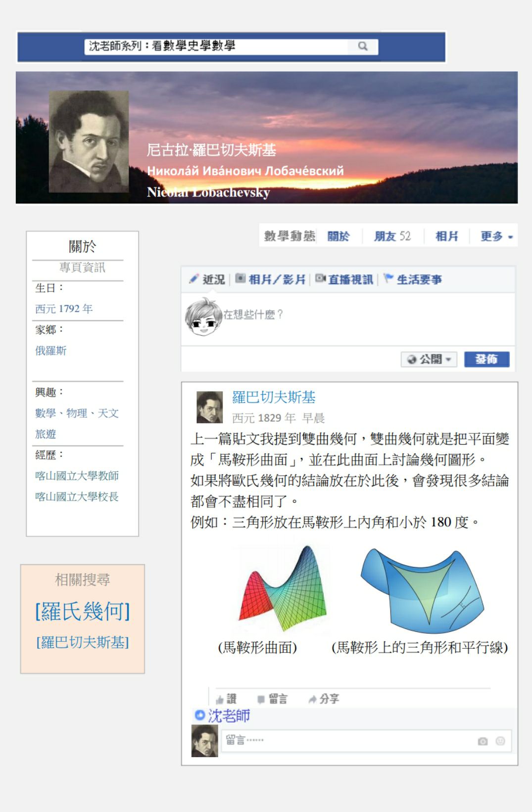Open the [羅巴切夫斯基] related search link
Viewport: 532px width, 812px height.
coord(83,642)
